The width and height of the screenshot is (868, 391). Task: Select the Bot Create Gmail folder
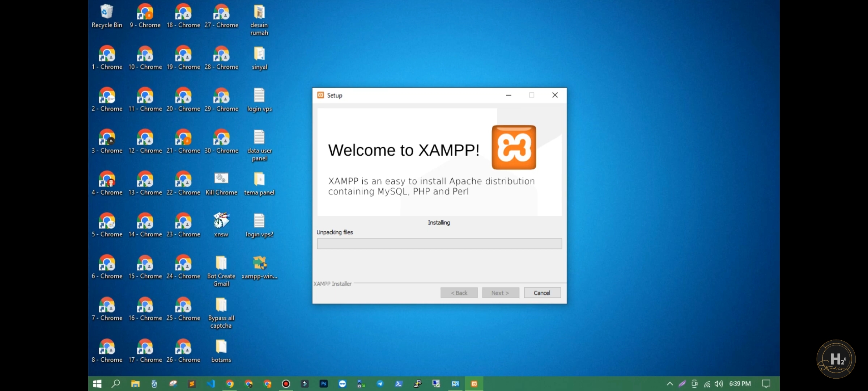point(221,271)
